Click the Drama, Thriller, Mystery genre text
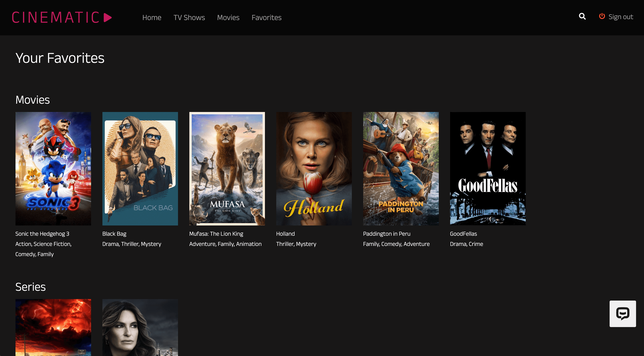Viewport: 644px width, 356px height. pyautogui.click(x=132, y=244)
